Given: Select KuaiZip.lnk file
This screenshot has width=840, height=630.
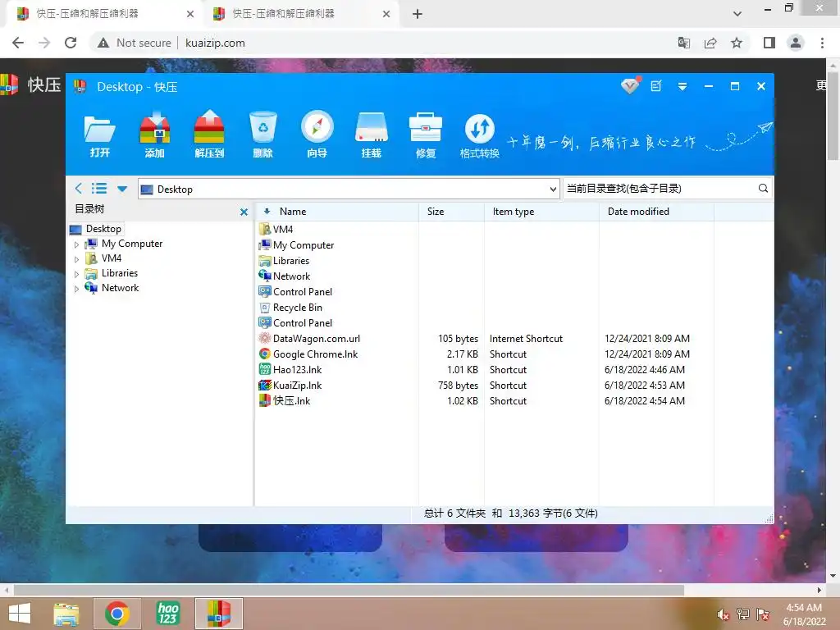Looking at the screenshot, I should (x=290, y=386).
